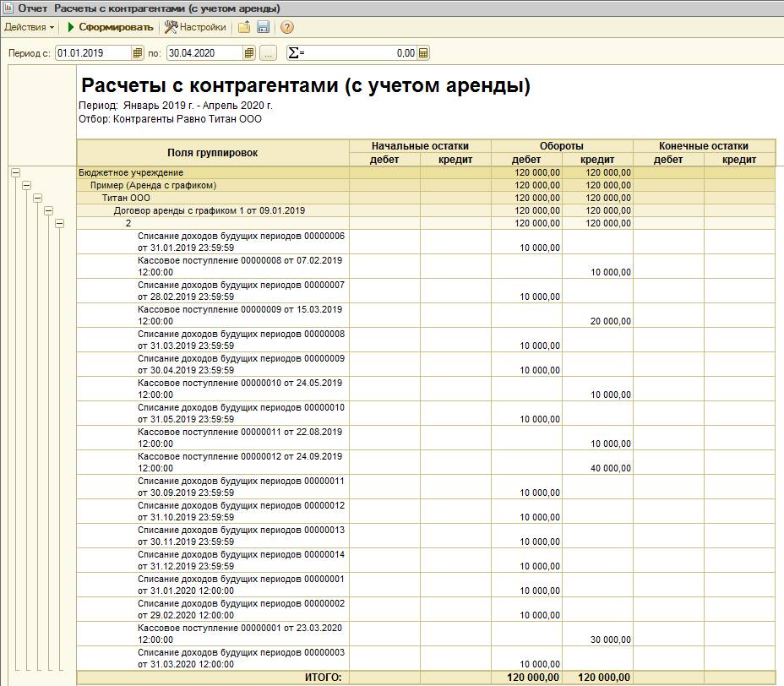
Task: Select Списание доходов будущих периодов 00000001 row
Action: [x=426, y=585]
